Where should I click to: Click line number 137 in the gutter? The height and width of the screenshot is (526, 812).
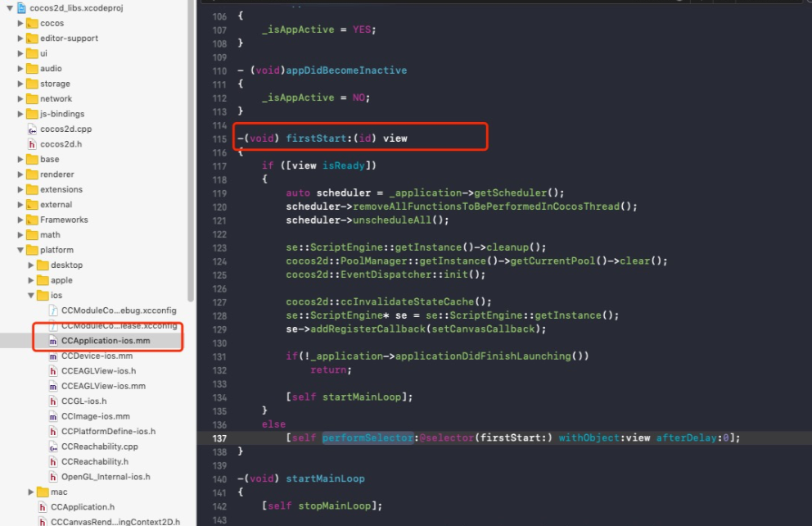[219, 438]
